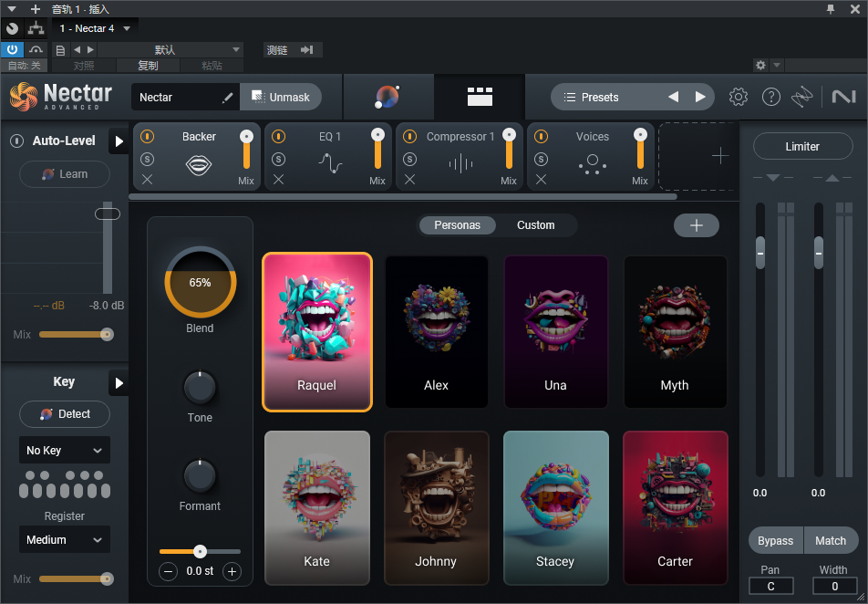The image size is (868, 604).
Task: Toggle Voices module power
Action: (x=541, y=136)
